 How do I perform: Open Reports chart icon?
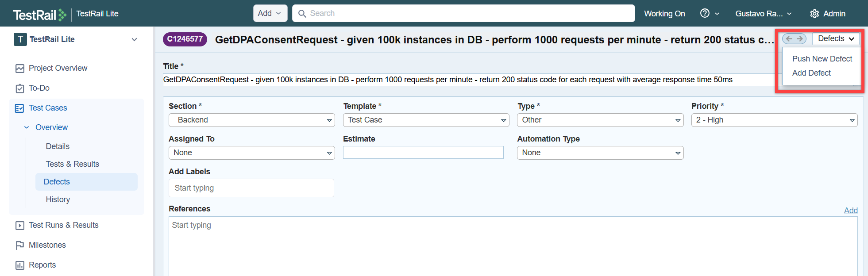click(20, 265)
